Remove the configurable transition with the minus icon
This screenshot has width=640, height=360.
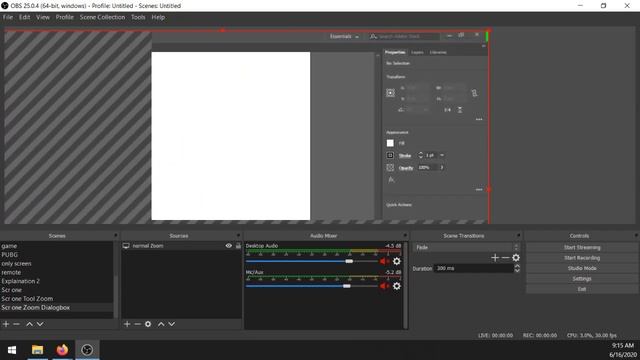(x=505, y=258)
